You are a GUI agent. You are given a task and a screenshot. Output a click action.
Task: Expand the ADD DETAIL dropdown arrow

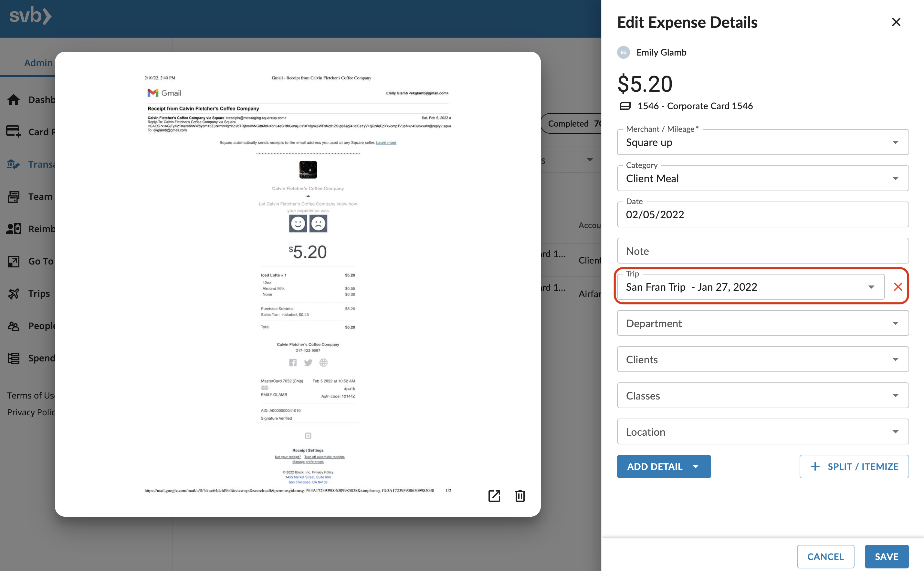[698, 466]
